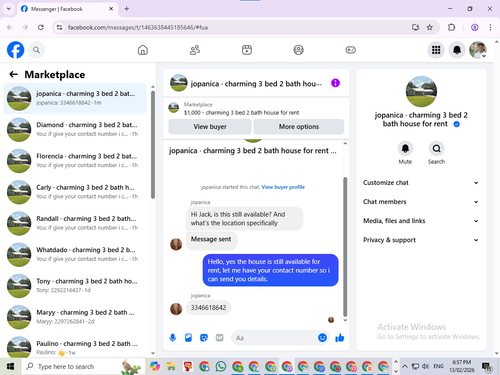Expand the Privacy & support section

(x=421, y=240)
